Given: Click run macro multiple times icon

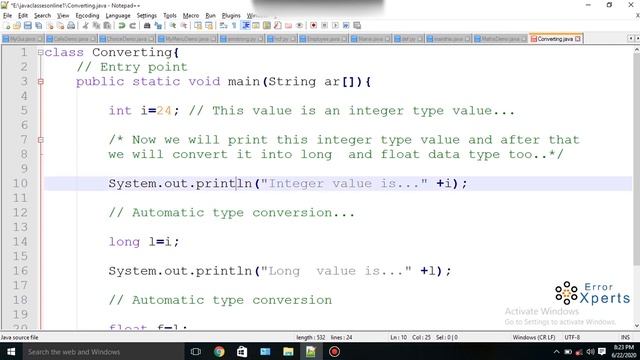Looking at the screenshot, I should [346, 25].
